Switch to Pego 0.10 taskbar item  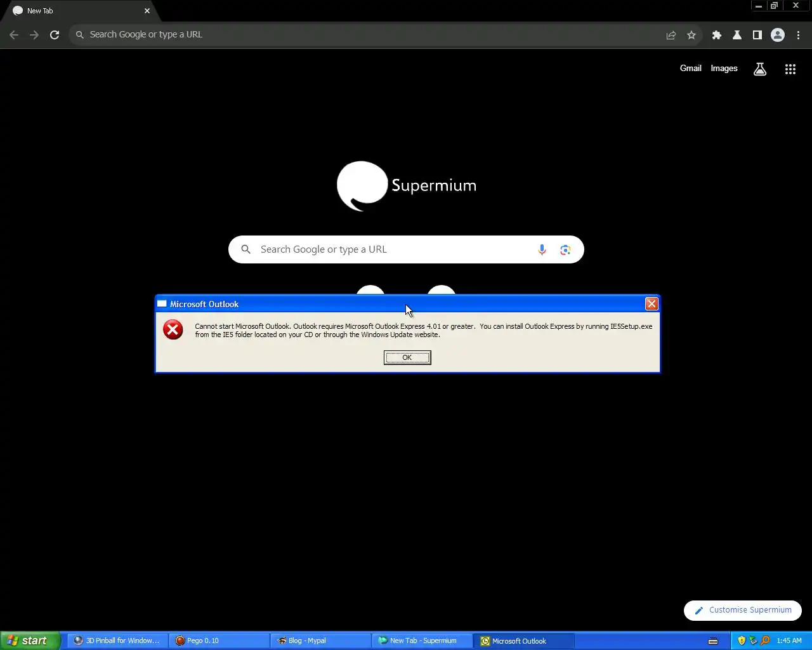219,640
